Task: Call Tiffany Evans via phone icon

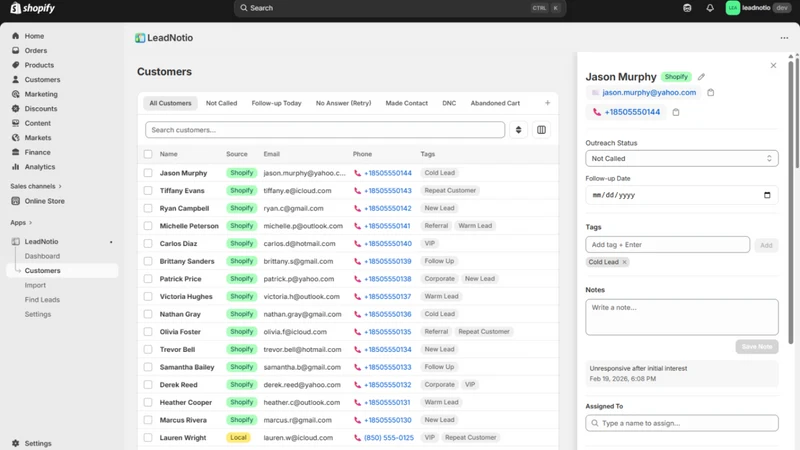Action: (x=357, y=191)
